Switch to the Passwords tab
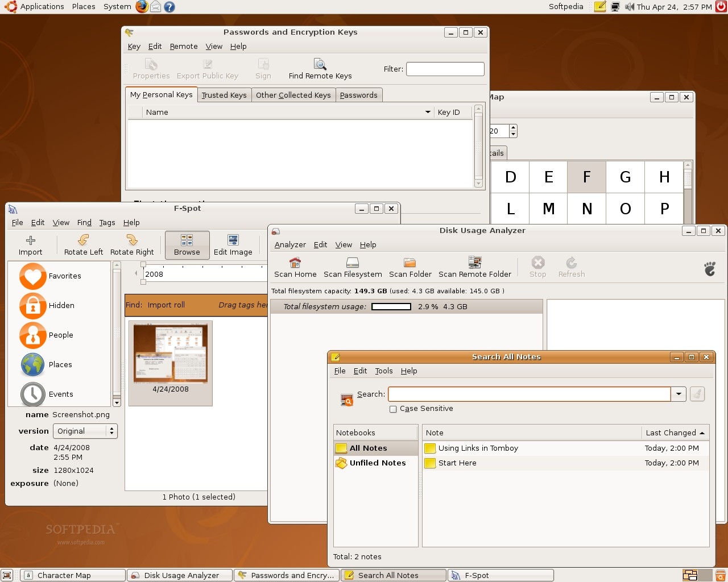Viewport: 728px width, 582px height. 359,95
